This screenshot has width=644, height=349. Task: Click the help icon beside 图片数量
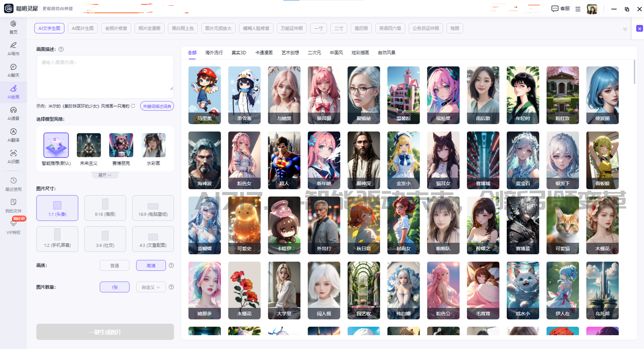coord(171,287)
